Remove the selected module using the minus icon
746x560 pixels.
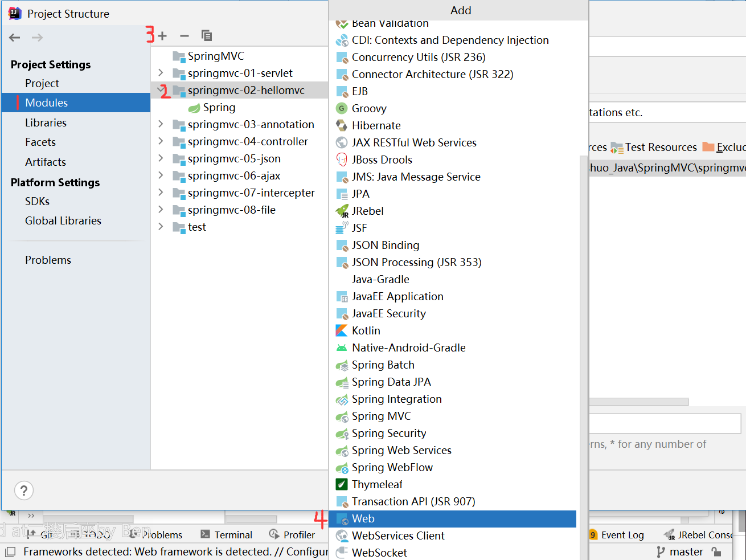click(185, 35)
